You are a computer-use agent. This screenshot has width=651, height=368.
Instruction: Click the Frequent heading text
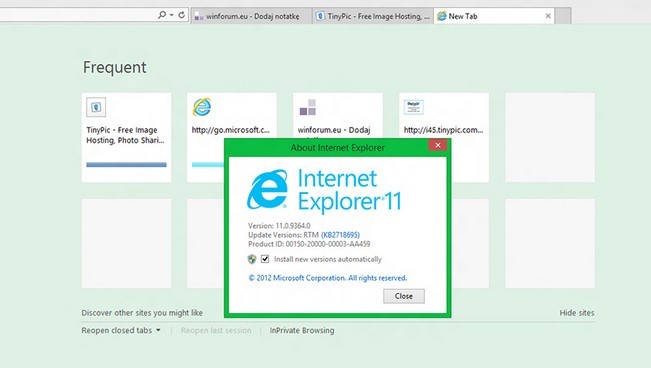click(115, 67)
